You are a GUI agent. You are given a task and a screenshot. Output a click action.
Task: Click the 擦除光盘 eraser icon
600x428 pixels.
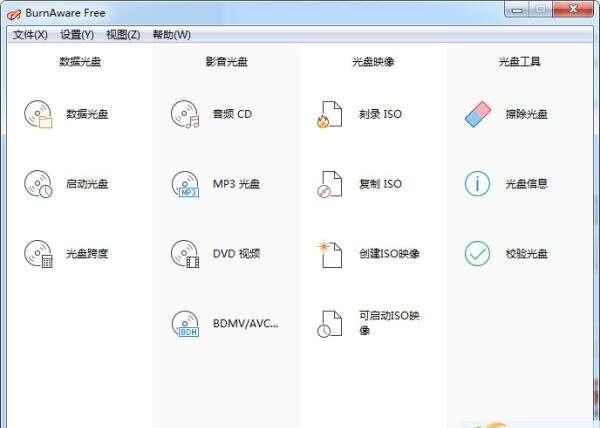(x=478, y=114)
